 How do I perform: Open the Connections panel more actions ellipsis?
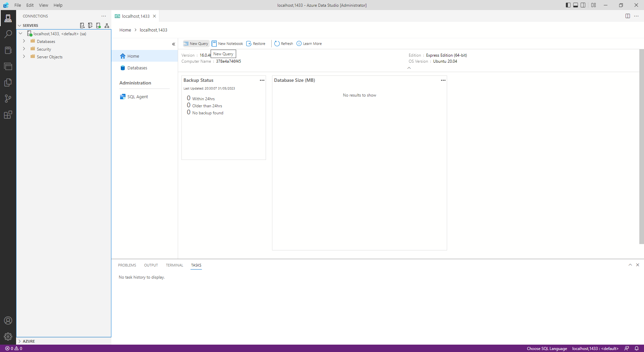point(104,16)
